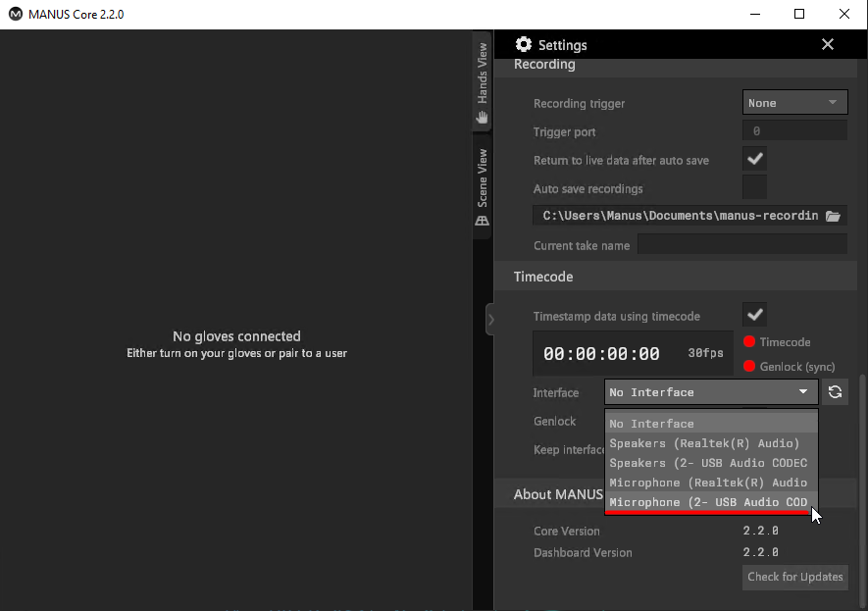Refresh the timecode interface list
The height and width of the screenshot is (611, 868).
click(x=835, y=391)
